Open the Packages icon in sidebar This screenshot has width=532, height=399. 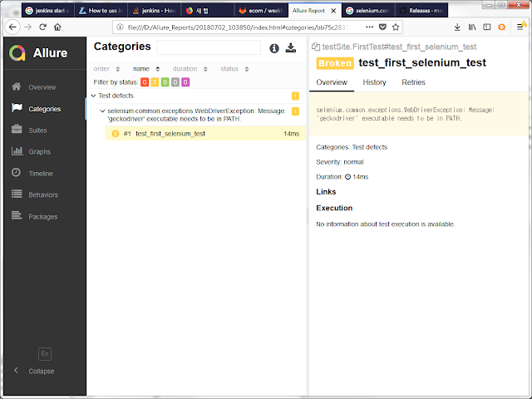17,216
